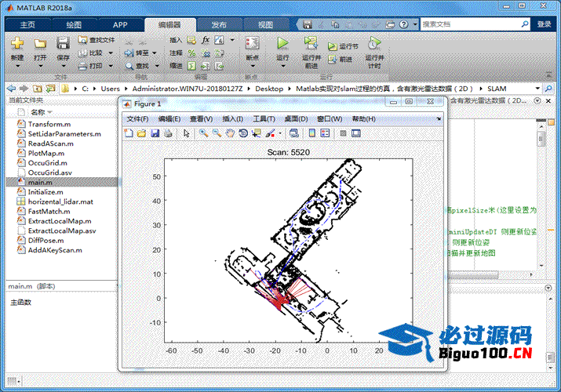Open Figure 1 插入(I) menu
Viewport: 561px width, 392px height.
pos(232,119)
